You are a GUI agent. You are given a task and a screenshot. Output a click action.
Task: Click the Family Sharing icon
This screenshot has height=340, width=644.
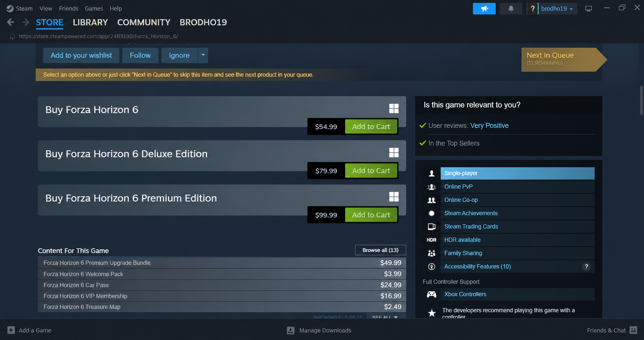click(431, 253)
